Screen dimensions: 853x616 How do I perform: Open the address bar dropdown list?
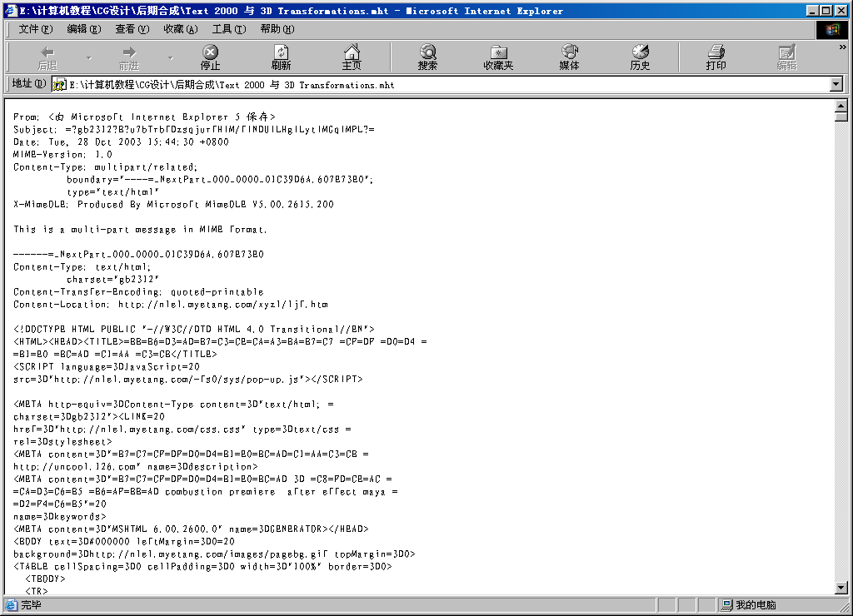(x=836, y=85)
